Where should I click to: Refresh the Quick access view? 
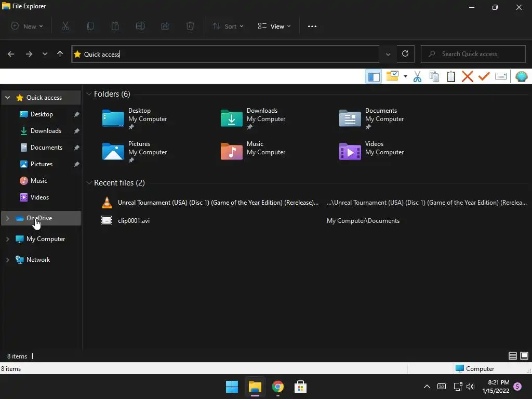(x=405, y=54)
